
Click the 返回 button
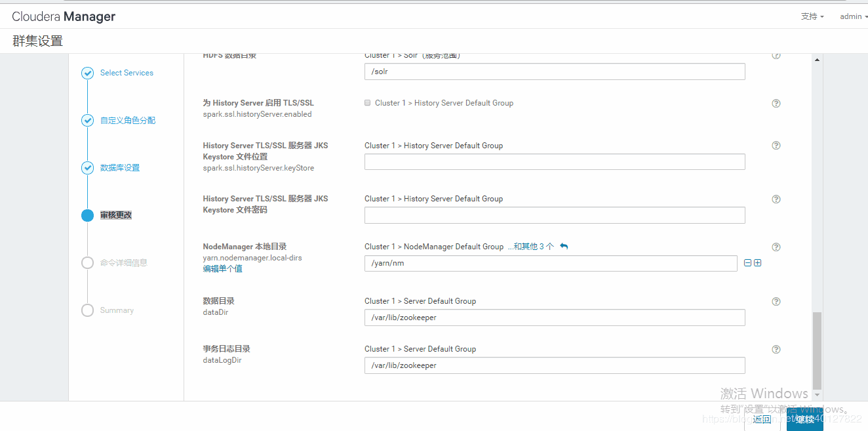click(762, 419)
